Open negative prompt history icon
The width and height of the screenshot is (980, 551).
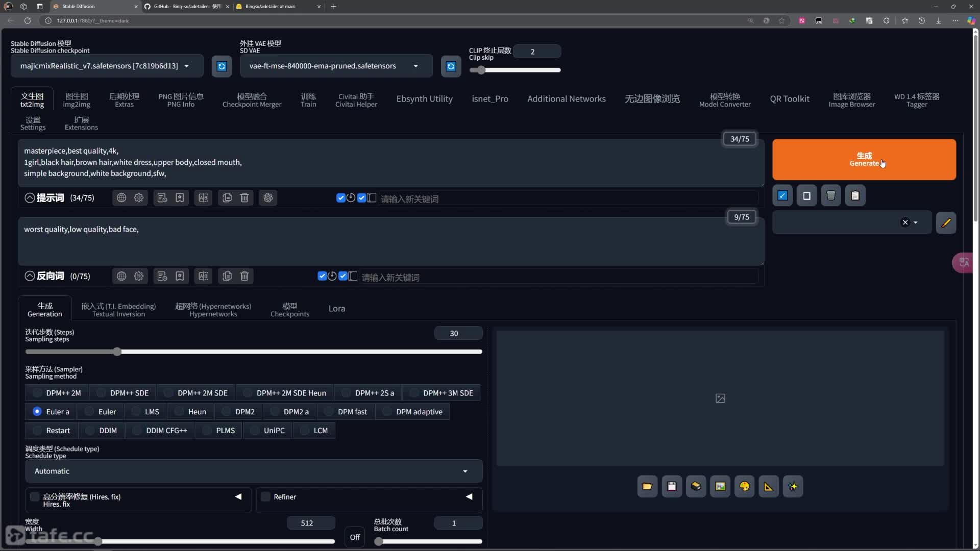pyautogui.click(x=162, y=276)
